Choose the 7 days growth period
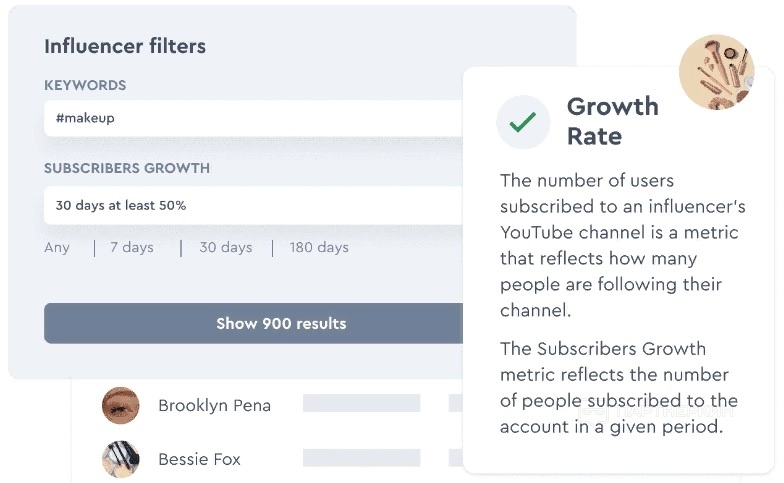 pos(132,247)
